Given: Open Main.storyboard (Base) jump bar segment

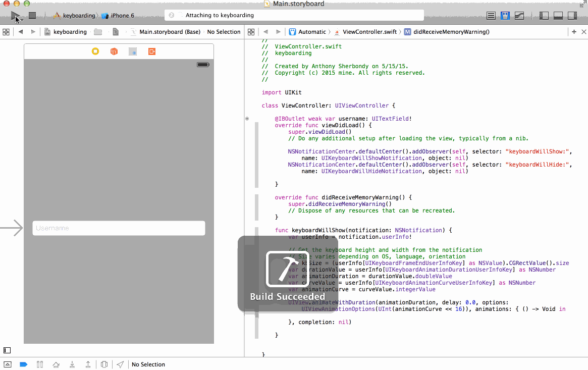Looking at the screenshot, I should (166, 32).
